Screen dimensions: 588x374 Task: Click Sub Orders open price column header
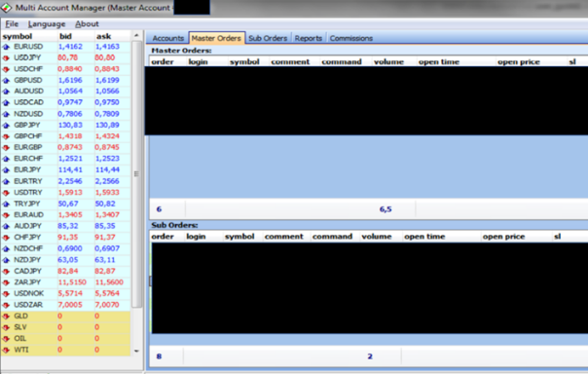503,237
